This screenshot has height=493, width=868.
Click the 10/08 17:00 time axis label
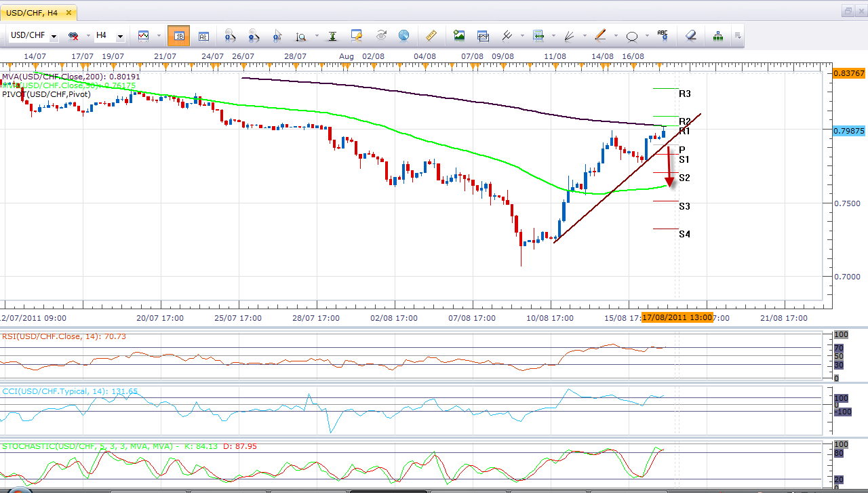coord(551,317)
